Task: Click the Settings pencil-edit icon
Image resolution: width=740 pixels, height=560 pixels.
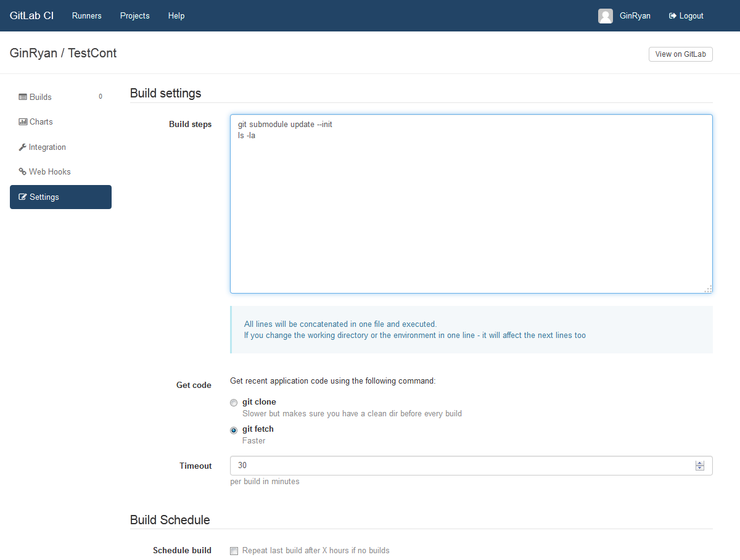Action: [23, 197]
